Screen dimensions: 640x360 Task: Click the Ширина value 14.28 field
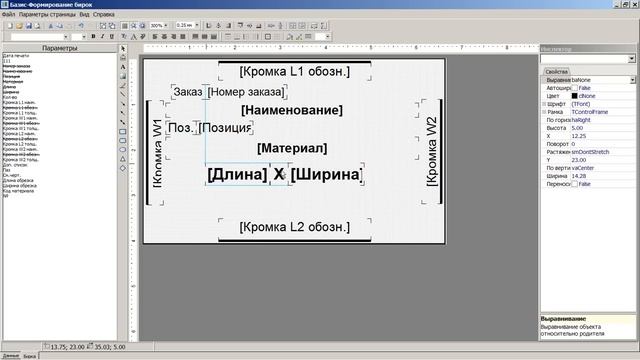coord(603,176)
